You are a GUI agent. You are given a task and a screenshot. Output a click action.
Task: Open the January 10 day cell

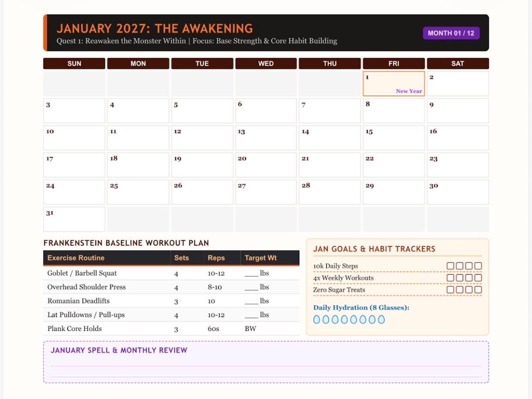[x=74, y=138]
